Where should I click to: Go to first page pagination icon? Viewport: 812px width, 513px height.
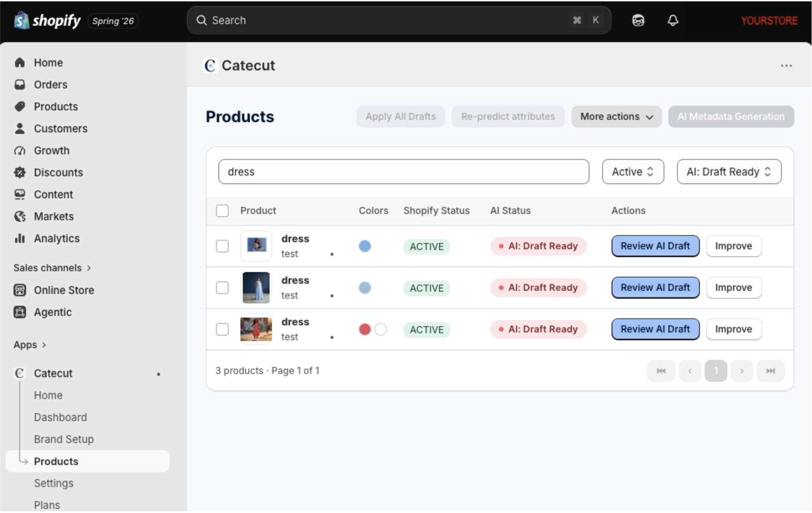point(661,371)
